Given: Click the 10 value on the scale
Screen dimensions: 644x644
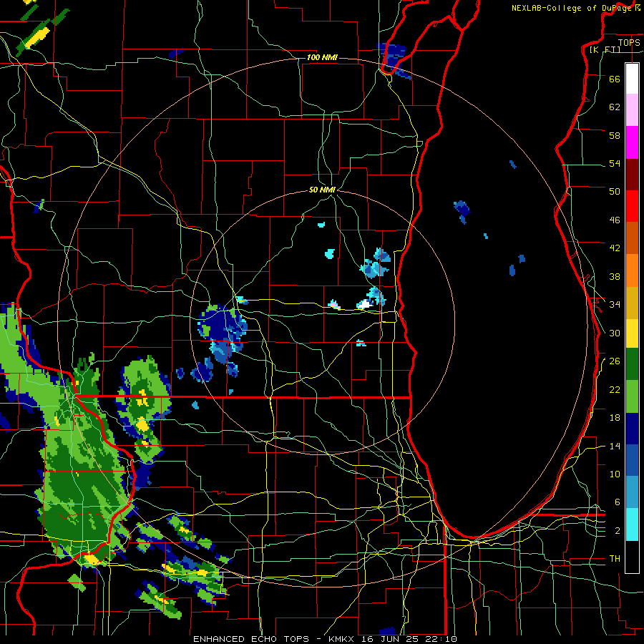Looking at the screenshot, I should 615,474.
